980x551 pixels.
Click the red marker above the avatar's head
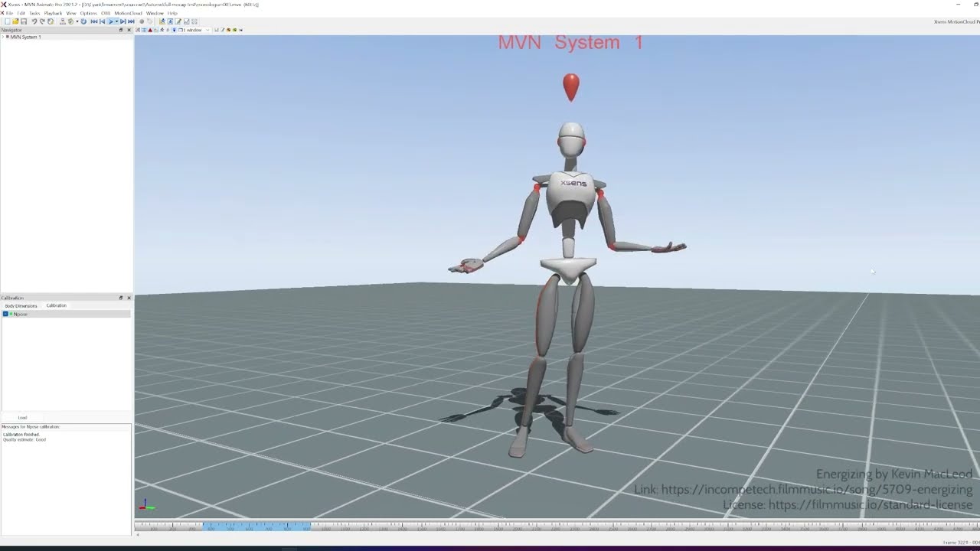click(571, 87)
